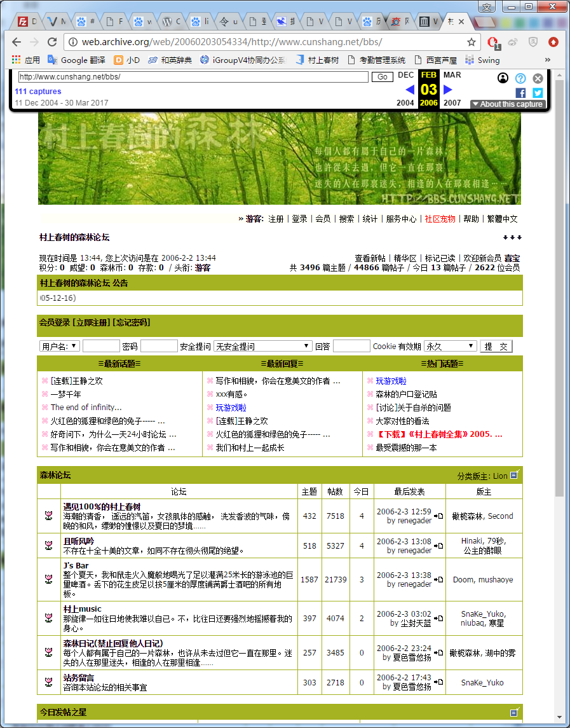The image size is (570, 728).
Task: Open the 应用 apps grid shortcut
Action: click(x=26, y=60)
